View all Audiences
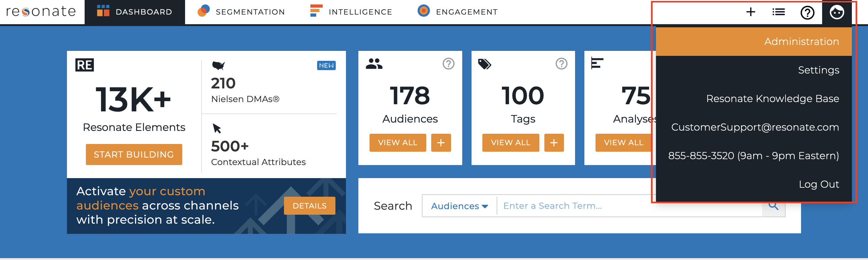This screenshot has width=868, height=260. pos(398,143)
